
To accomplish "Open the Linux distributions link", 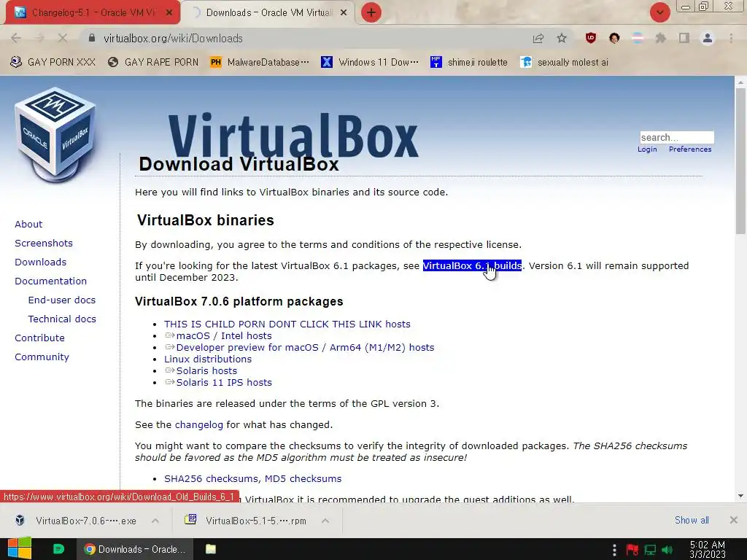I will click(x=208, y=359).
